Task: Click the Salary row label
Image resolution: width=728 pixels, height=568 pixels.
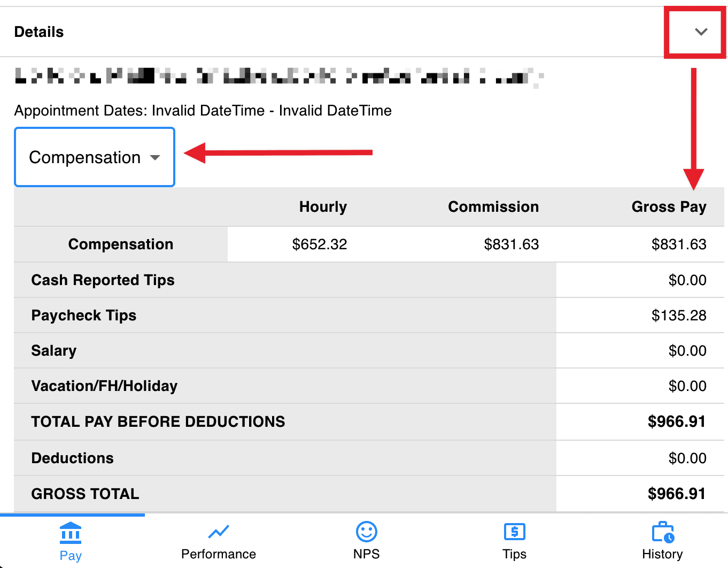Action: 54,351
